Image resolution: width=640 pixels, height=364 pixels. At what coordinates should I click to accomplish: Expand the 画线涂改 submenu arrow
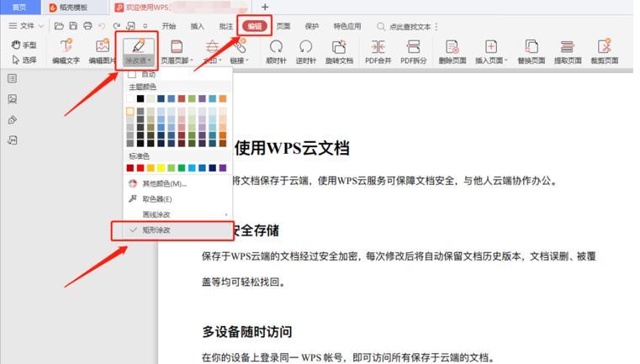click(x=226, y=214)
